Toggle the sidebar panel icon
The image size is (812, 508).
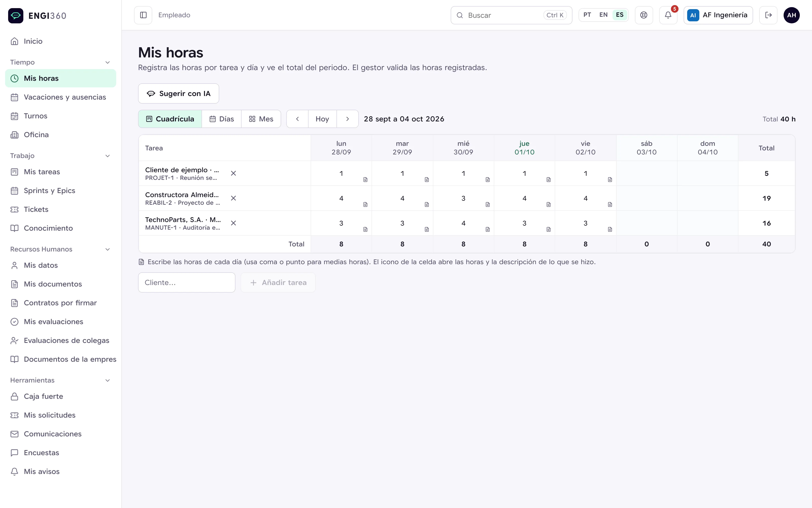(143, 15)
